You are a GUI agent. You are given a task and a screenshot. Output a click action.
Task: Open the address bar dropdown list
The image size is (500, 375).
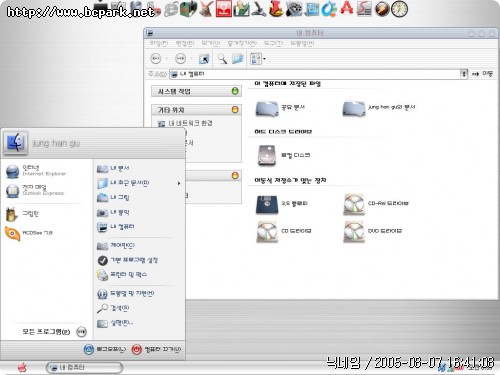point(464,74)
